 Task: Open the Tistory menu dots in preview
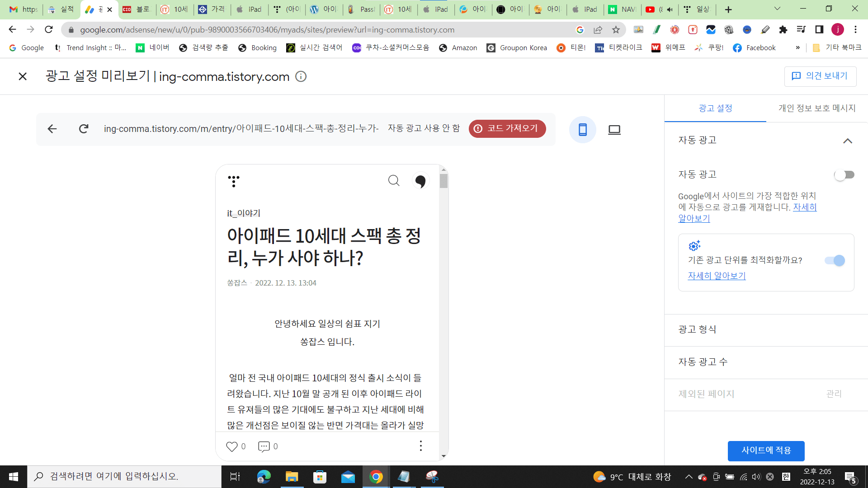[234, 181]
